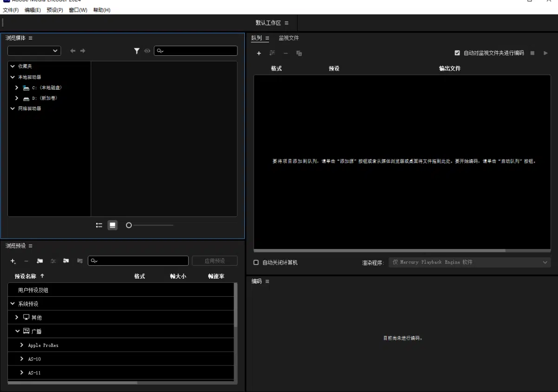This screenshot has height=392, width=558.
Task: Click the new preset group folder icon
Action: pyautogui.click(x=40, y=261)
